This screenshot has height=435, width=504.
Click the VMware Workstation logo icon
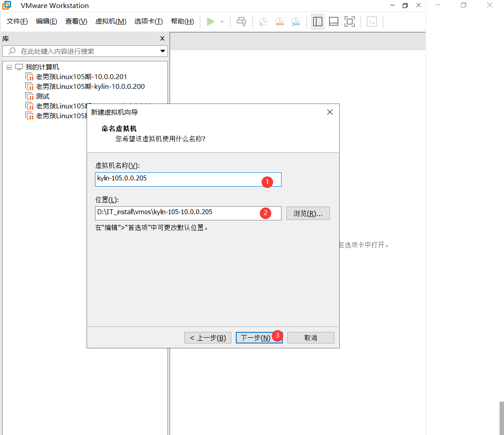pos(6,5)
